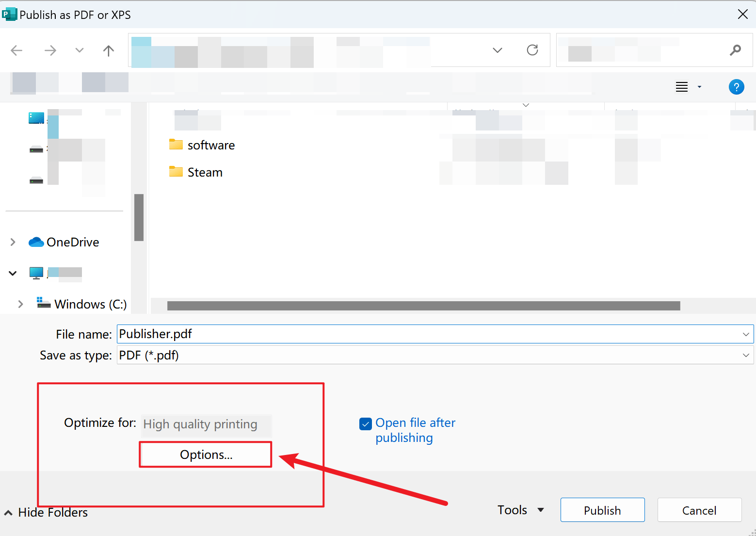Click the Steam folder icon
Screen dimensions: 756x536
pyautogui.click(x=176, y=171)
